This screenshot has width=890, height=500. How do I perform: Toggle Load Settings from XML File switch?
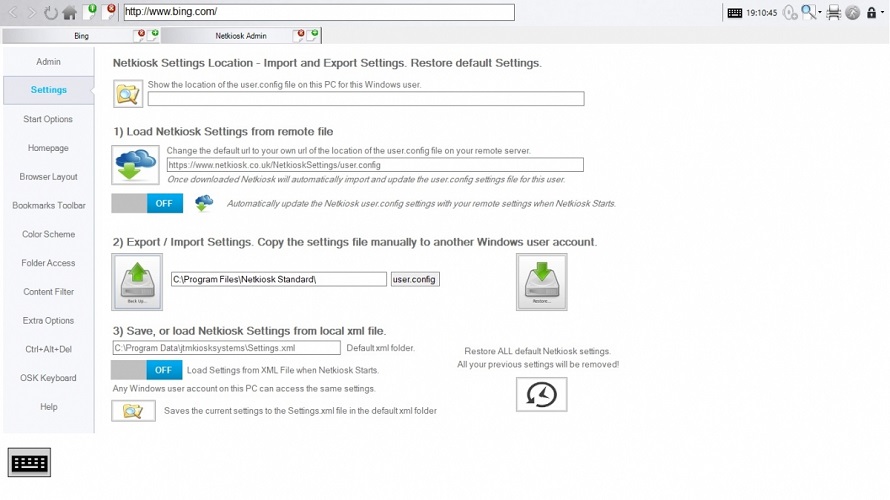pos(146,370)
